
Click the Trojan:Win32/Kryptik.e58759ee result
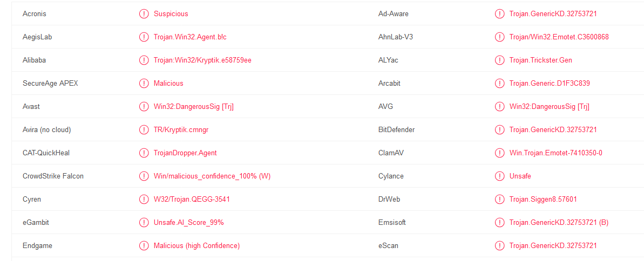(202, 60)
